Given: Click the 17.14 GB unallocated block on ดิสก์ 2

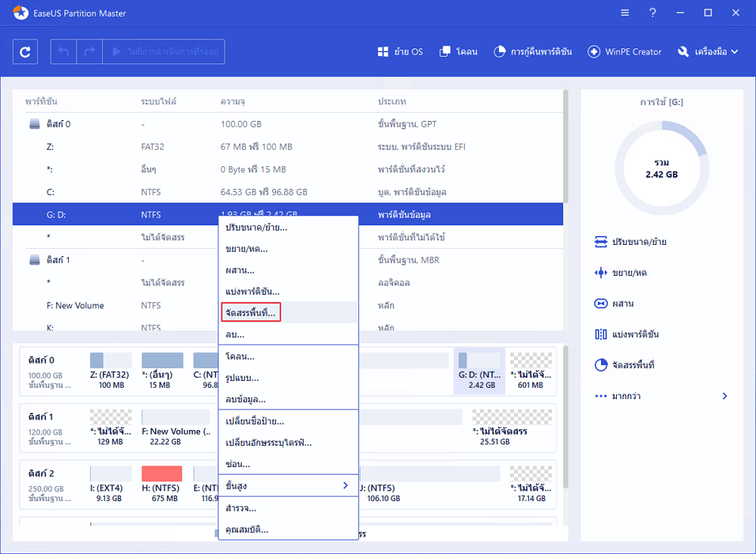Looking at the screenshot, I should coord(531,484).
